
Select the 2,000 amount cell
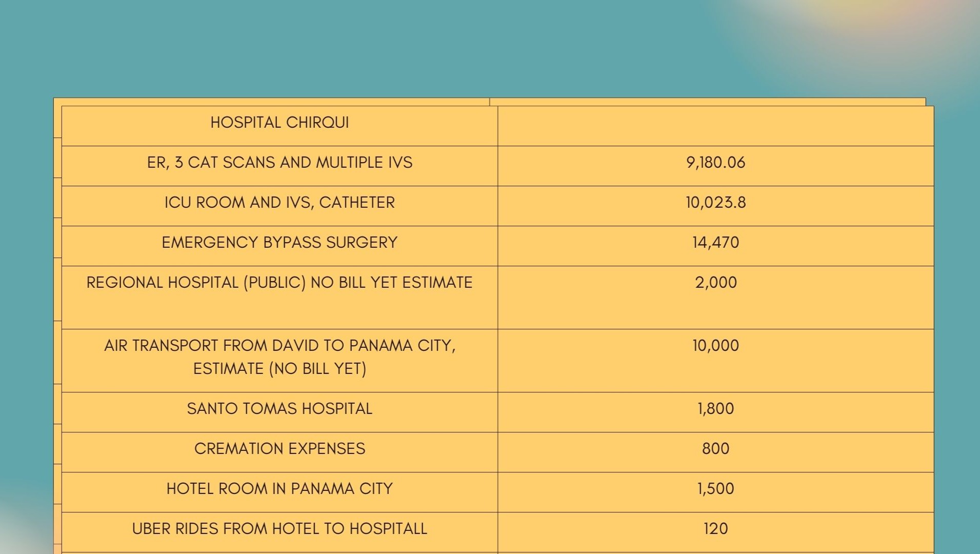click(x=715, y=283)
